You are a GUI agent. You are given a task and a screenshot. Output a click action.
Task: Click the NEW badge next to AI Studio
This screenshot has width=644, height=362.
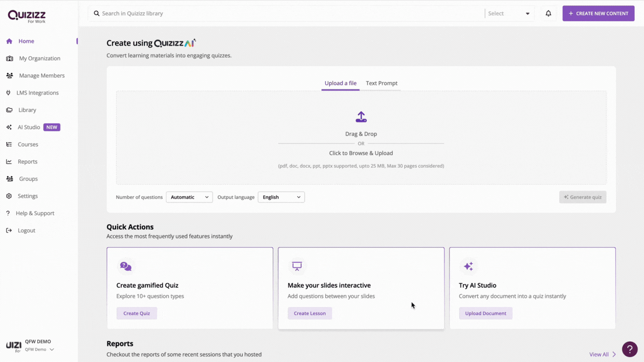click(x=52, y=127)
